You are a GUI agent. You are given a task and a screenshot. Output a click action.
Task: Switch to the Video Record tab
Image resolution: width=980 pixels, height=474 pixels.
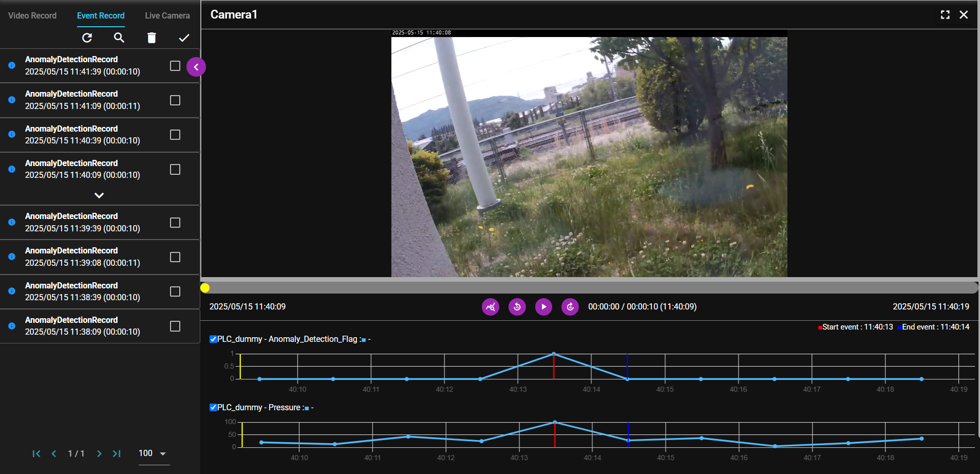pos(32,15)
